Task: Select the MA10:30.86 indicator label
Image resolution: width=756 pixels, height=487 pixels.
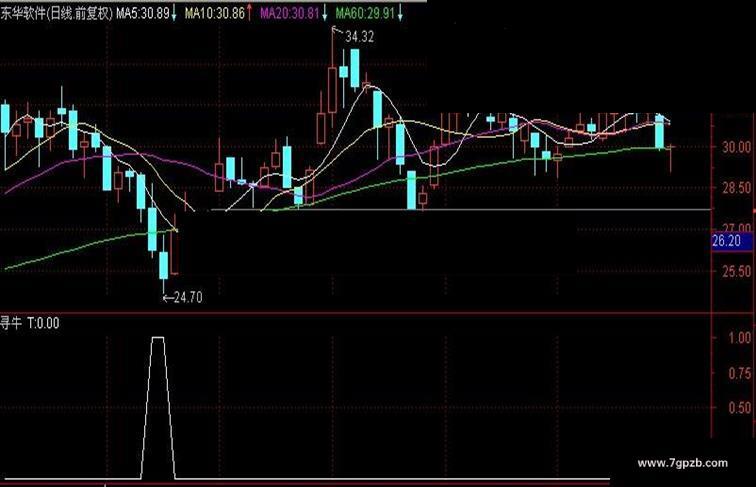Action: coord(215,13)
